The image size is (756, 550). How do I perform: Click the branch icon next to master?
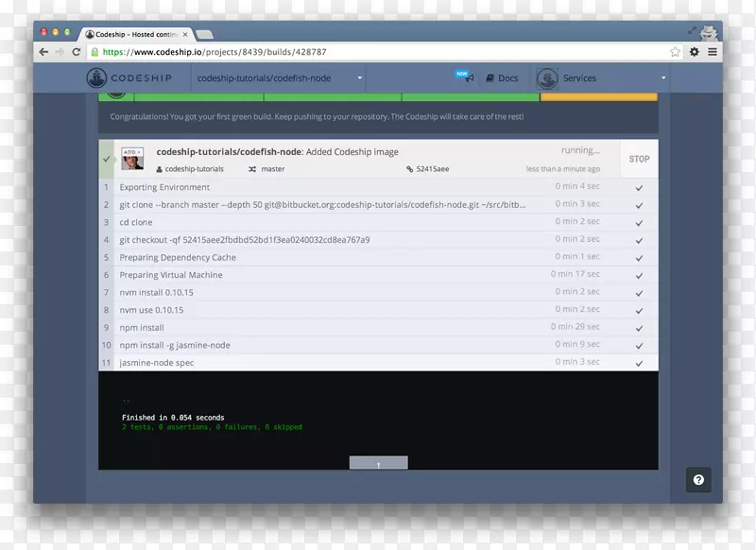click(x=253, y=168)
